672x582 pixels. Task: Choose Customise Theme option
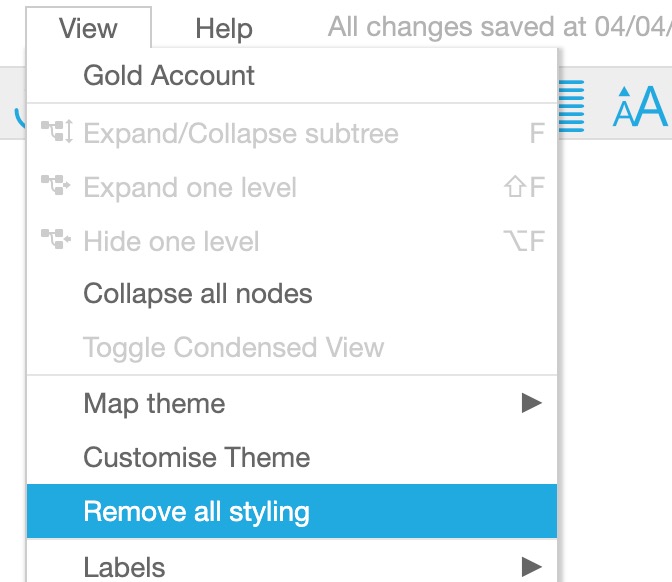tap(292, 457)
